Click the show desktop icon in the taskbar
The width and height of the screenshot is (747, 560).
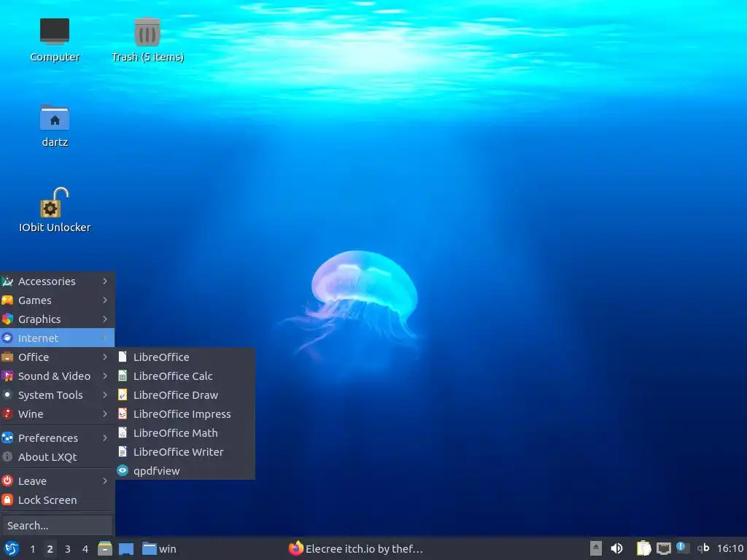pyautogui.click(x=126, y=548)
